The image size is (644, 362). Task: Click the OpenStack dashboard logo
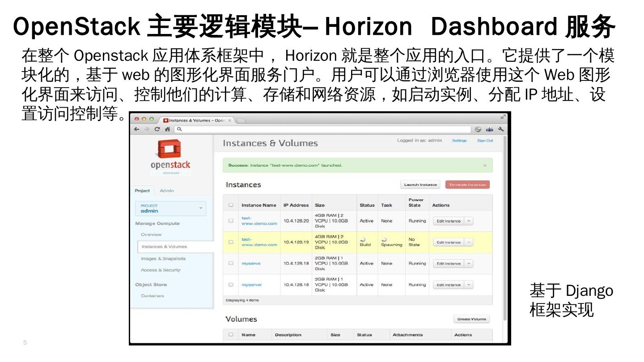tap(170, 157)
